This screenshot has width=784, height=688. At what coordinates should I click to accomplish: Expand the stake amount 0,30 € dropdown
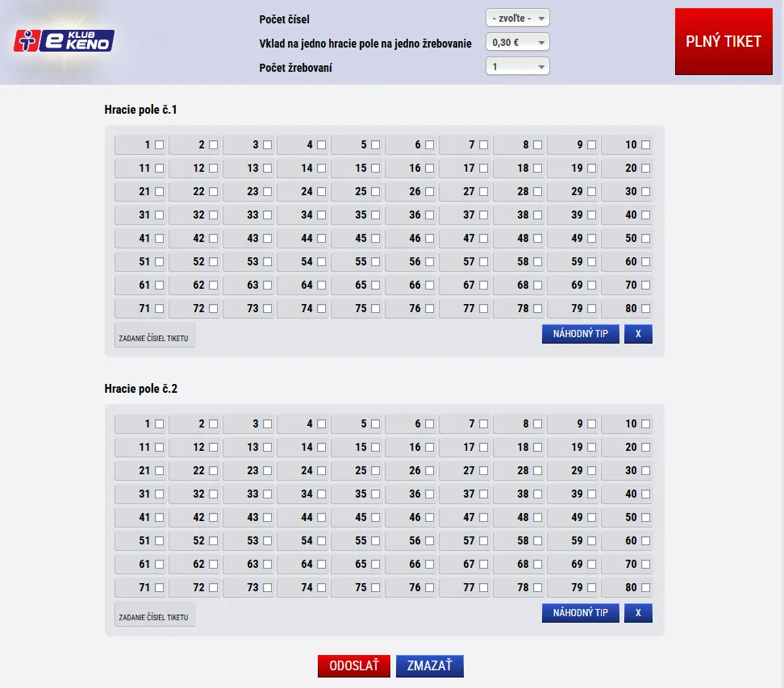click(x=517, y=43)
